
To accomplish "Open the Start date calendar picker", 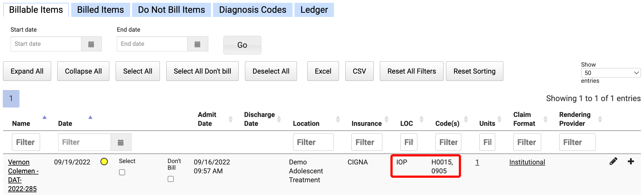I will click(x=91, y=44).
